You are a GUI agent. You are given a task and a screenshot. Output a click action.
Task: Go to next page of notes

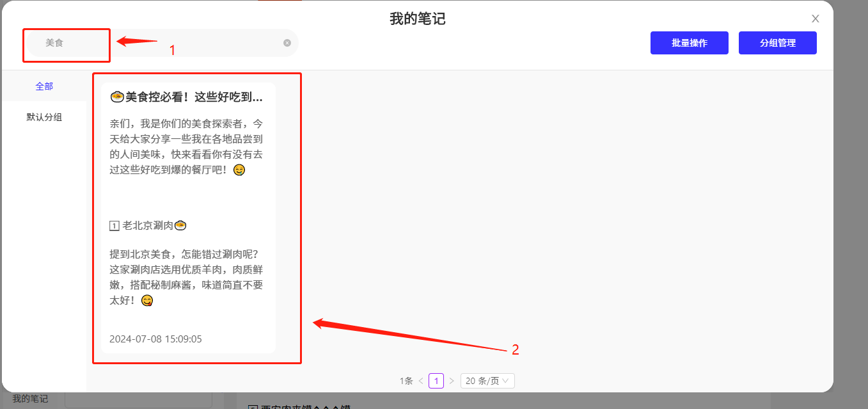click(451, 381)
